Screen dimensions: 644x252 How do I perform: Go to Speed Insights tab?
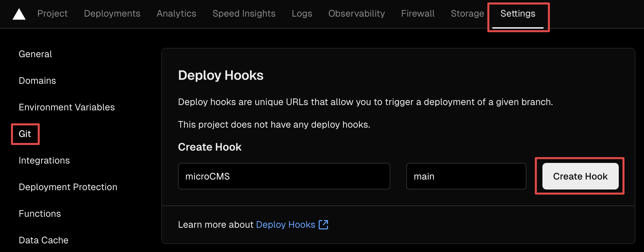point(244,14)
